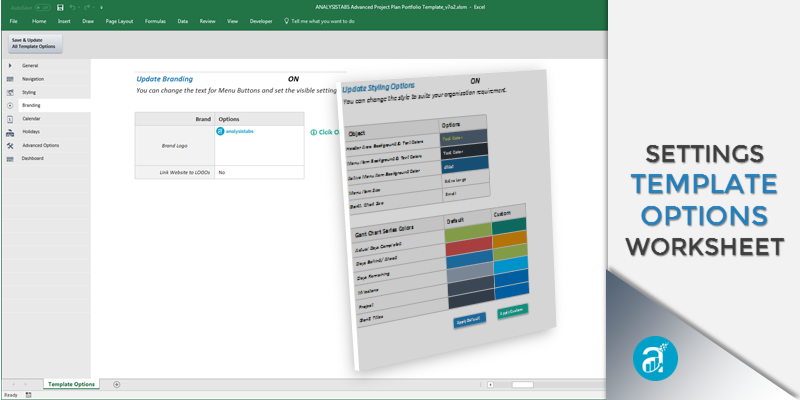This screenshot has width=800, height=400.
Task: Add a new sheet with plus button
Action: (x=116, y=384)
